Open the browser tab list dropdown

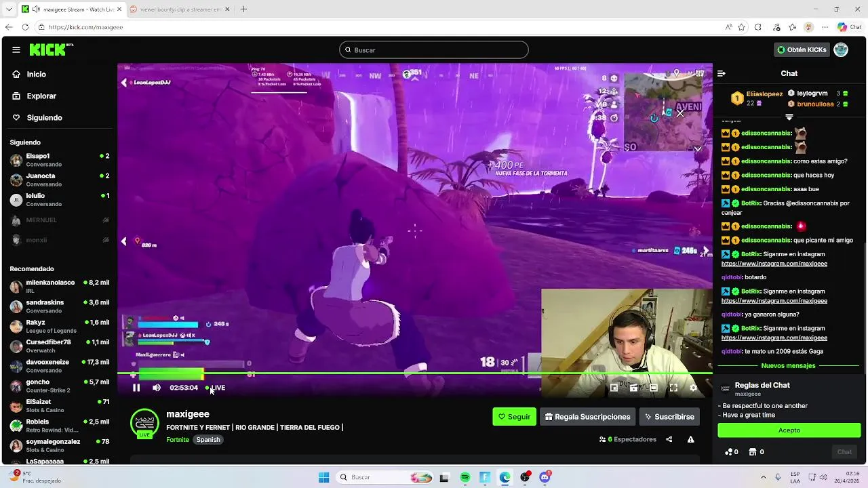tap(9, 9)
